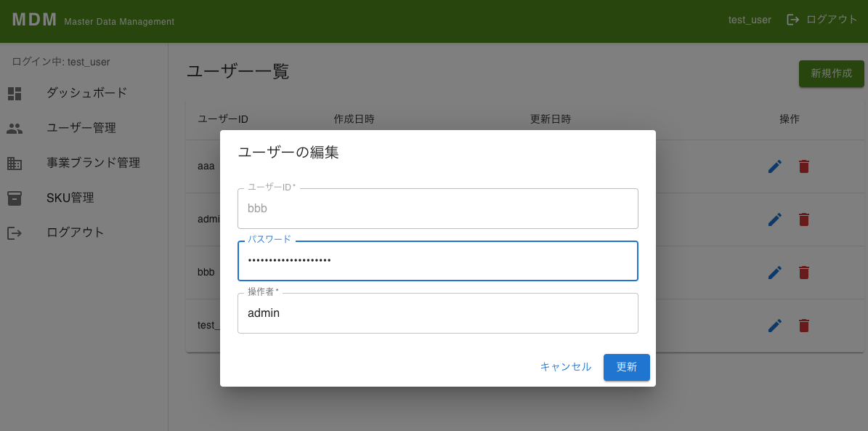Focus the パスワード input field
868x431 pixels.
(438, 260)
